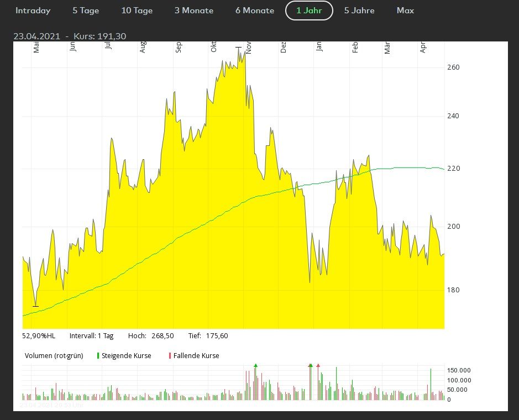Switch to the Intraday tab

[33, 11]
